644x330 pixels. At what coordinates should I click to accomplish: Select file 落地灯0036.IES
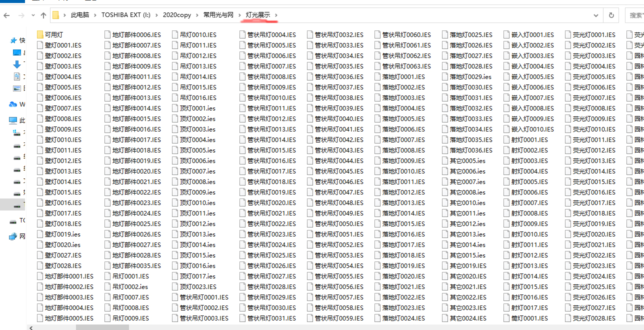pyautogui.click(x=467, y=150)
